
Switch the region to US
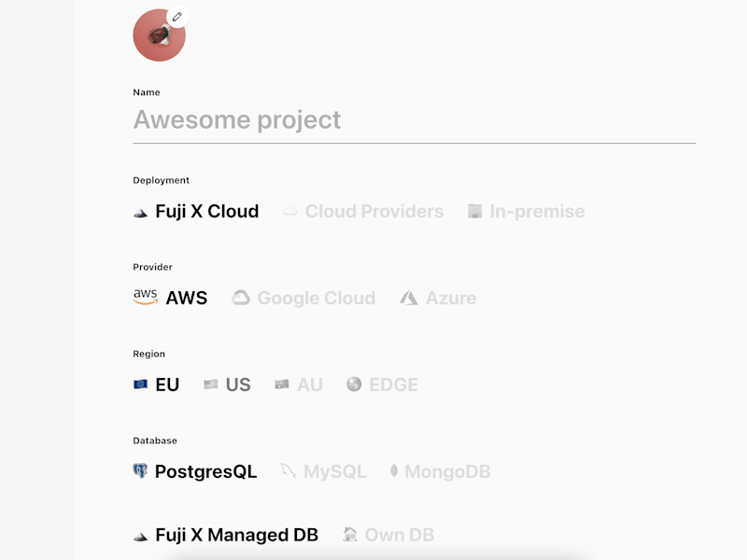(x=227, y=385)
